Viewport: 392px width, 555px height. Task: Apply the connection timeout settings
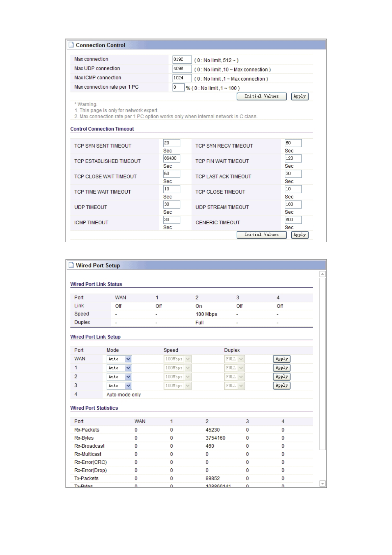pos(300,235)
